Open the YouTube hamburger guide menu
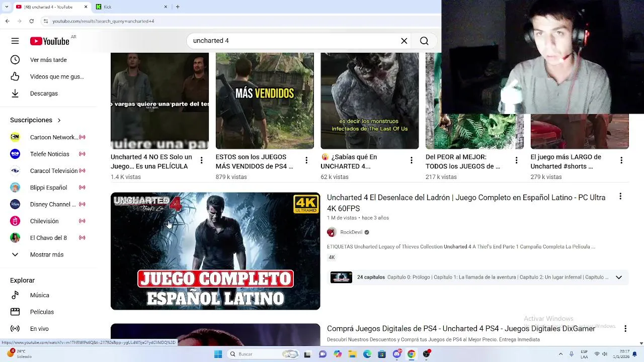Viewport: 644px width, 362px height. coord(15,41)
